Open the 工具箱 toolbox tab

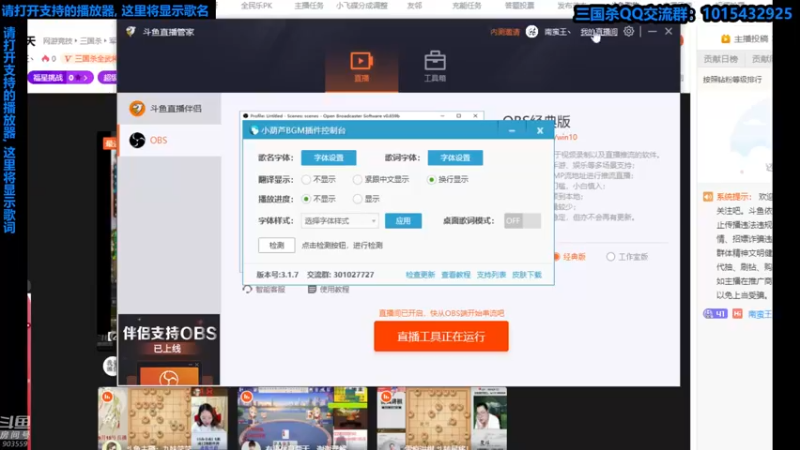435,67
